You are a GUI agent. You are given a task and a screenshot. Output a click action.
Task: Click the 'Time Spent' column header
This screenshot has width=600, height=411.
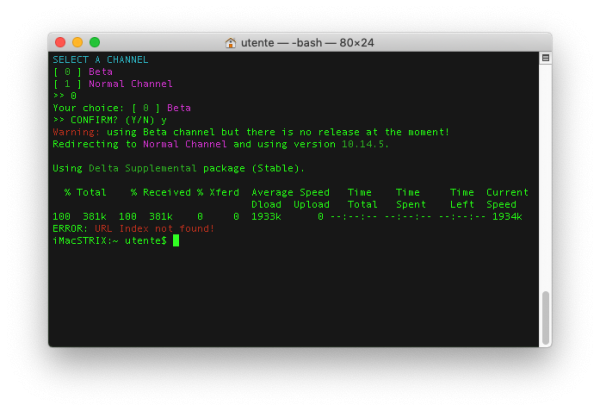(410, 198)
